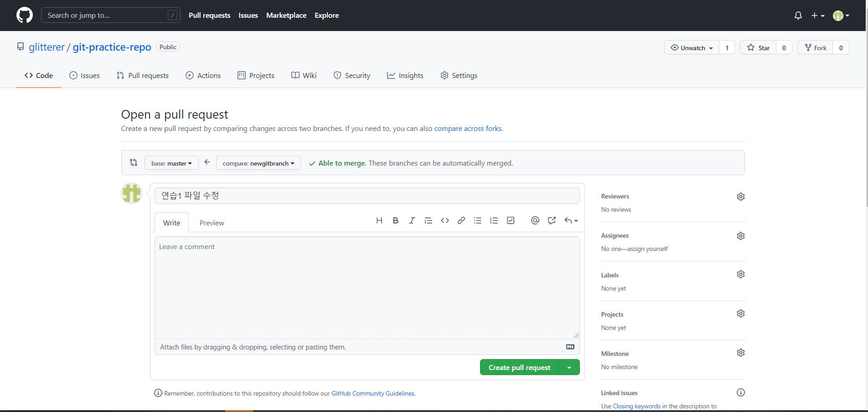Viewport: 868px width, 412px height.
Task: Insert a bulleted list
Action: point(478,220)
